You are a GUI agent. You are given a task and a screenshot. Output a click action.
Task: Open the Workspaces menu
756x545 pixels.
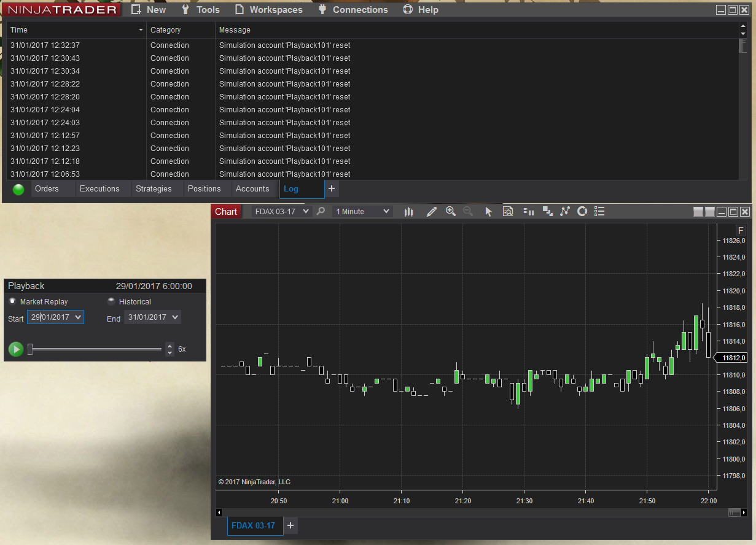(269, 10)
